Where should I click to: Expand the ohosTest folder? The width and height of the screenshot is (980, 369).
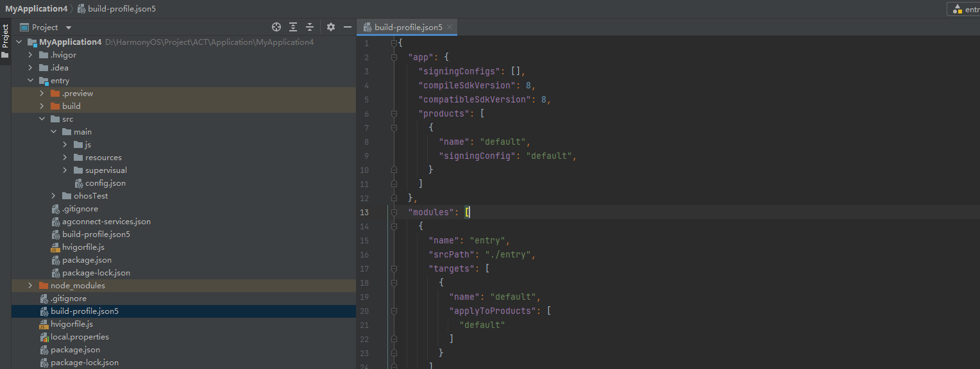click(53, 196)
